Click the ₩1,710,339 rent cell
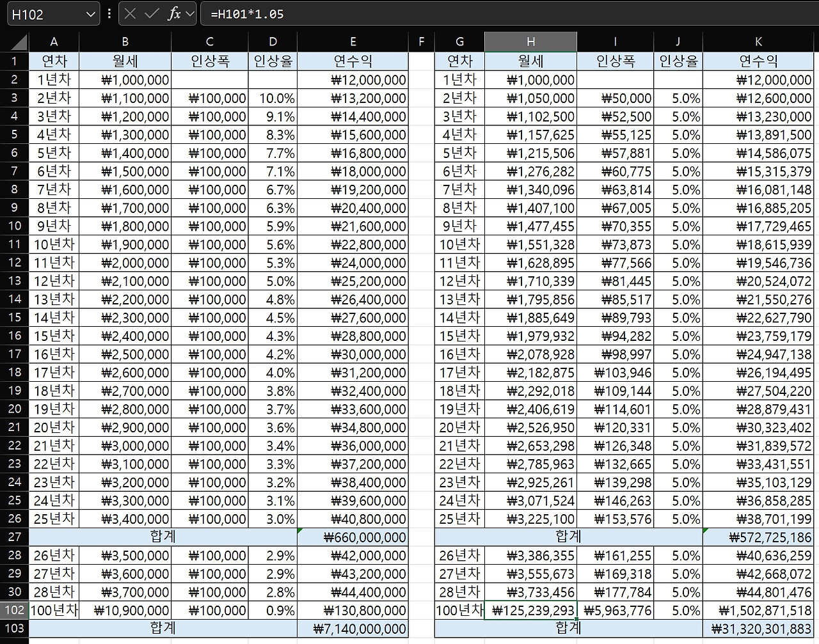This screenshot has height=644, width=819. (x=530, y=281)
